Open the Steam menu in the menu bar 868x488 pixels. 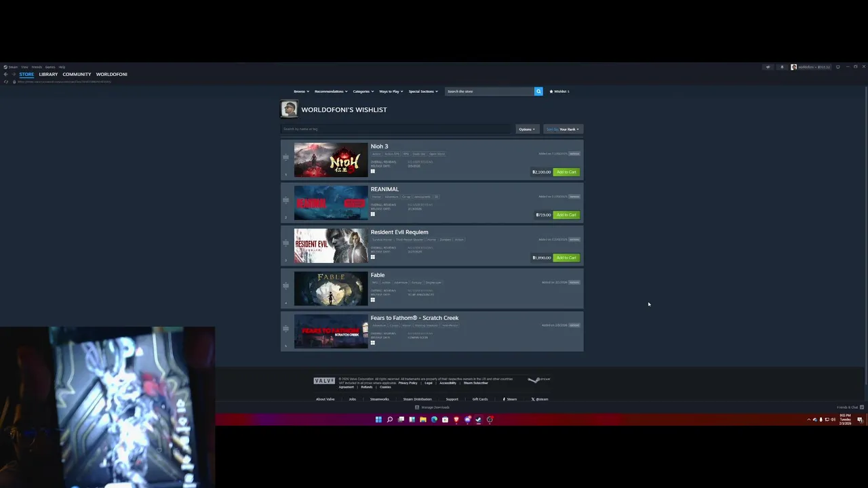pos(13,67)
